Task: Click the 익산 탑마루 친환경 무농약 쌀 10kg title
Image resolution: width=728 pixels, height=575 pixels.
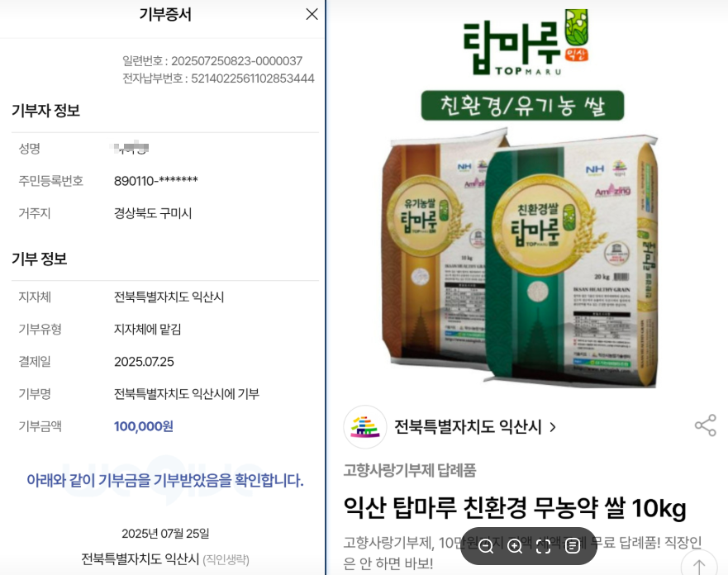Action: 515,507
